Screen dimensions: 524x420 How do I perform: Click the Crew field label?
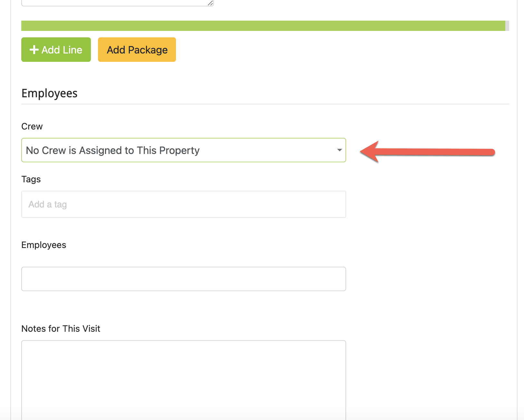tap(32, 126)
